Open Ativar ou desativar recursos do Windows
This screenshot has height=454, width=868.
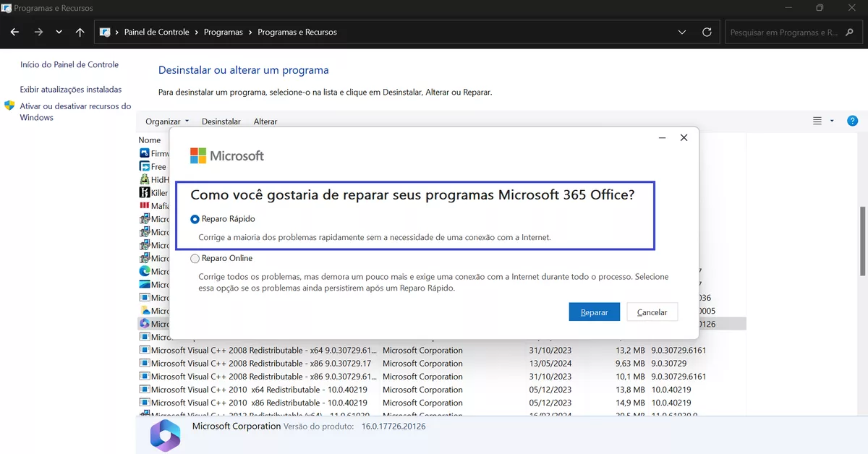[x=75, y=112]
